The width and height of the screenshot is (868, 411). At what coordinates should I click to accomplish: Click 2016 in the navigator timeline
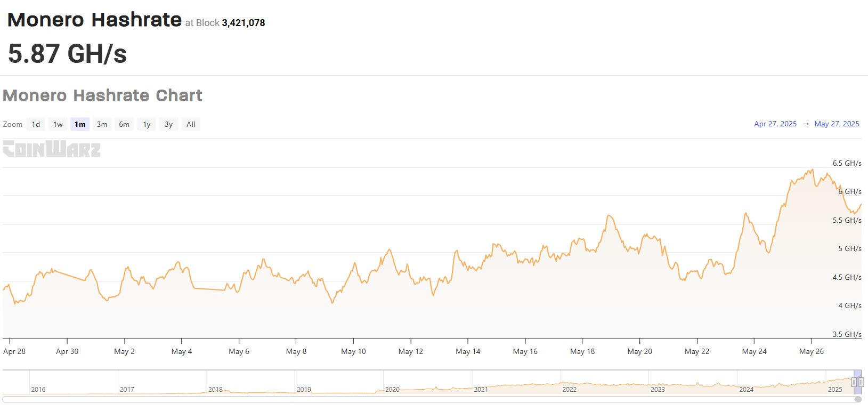[38, 390]
